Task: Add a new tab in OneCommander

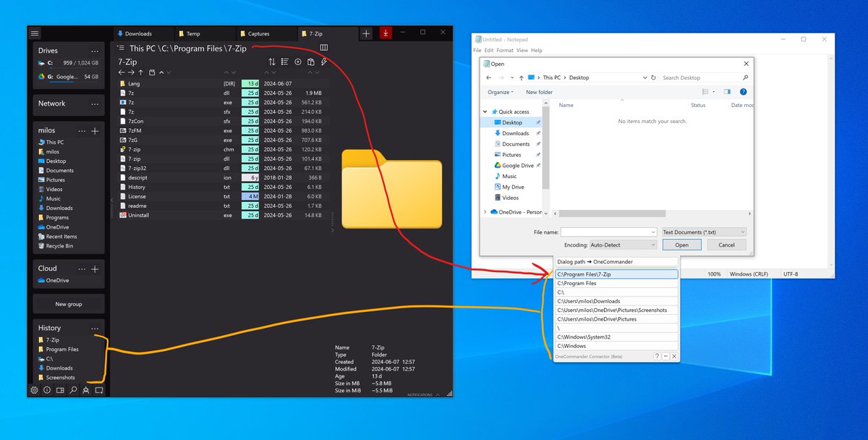Action: (x=366, y=33)
